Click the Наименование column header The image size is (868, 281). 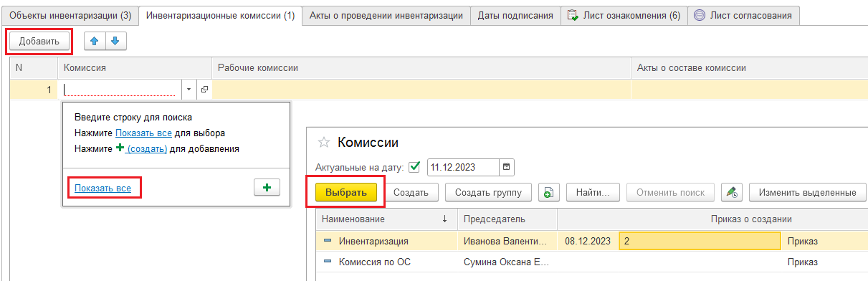pos(386,219)
